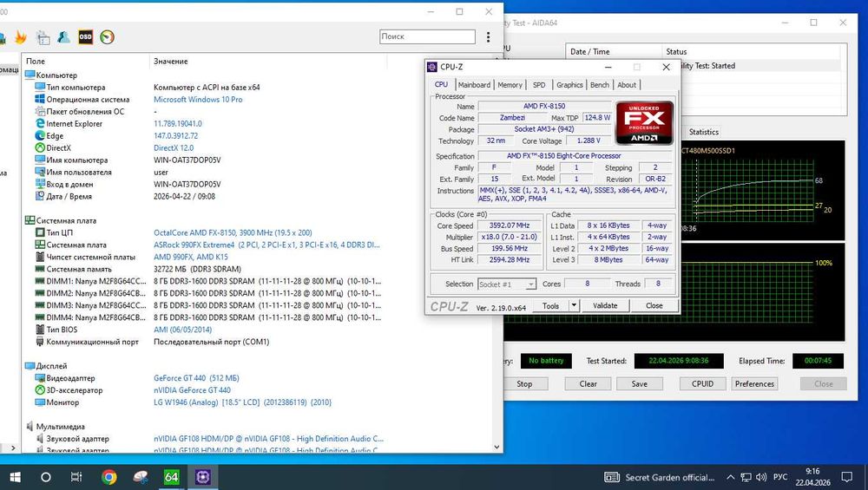Click the 3D-акселератор row icon
868x490 pixels.
tap(40, 390)
